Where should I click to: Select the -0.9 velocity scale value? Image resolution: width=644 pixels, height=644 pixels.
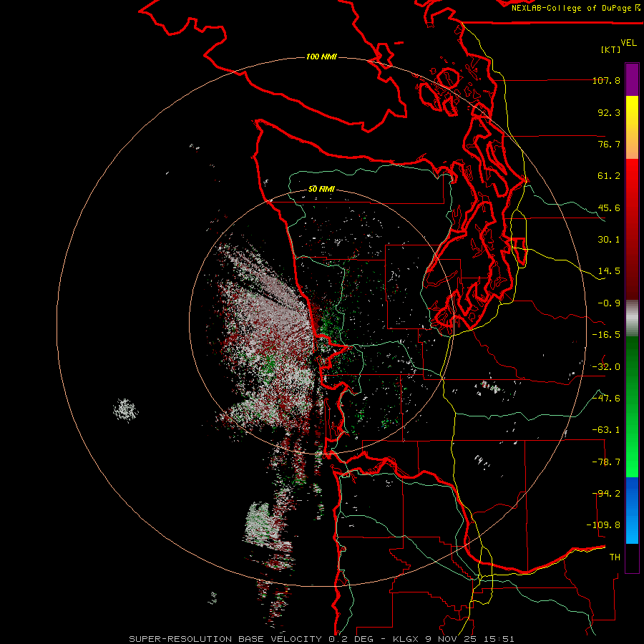pos(609,303)
